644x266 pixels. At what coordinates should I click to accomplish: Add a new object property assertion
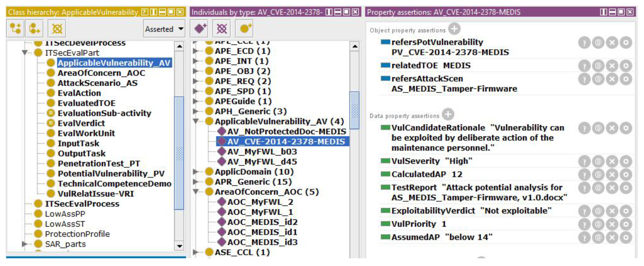[454, 29]
